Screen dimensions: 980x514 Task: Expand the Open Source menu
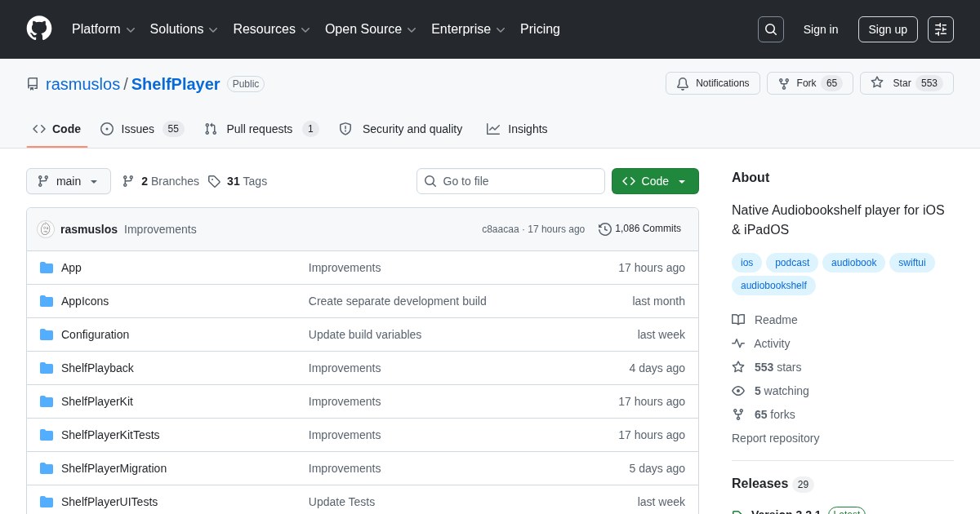371,29
